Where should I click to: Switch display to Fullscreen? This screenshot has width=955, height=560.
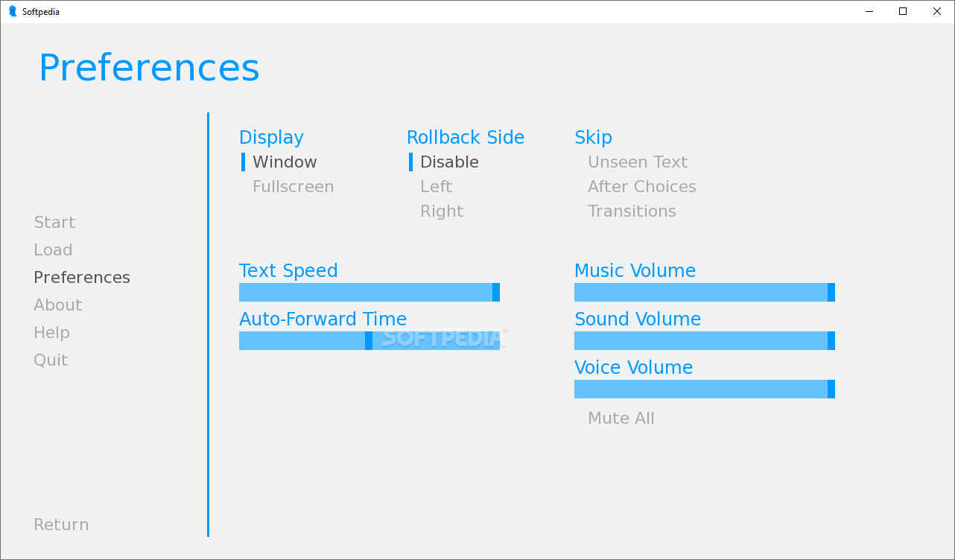coord(293,186)
